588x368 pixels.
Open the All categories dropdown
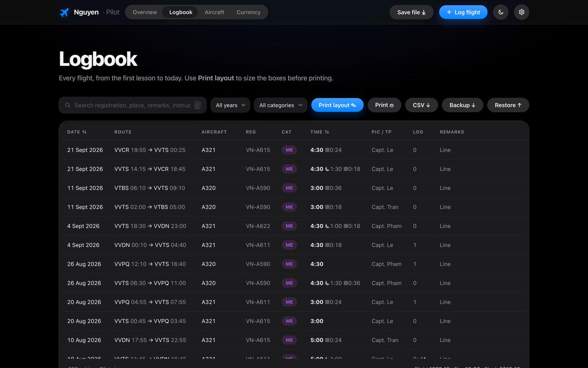(281, 105)
